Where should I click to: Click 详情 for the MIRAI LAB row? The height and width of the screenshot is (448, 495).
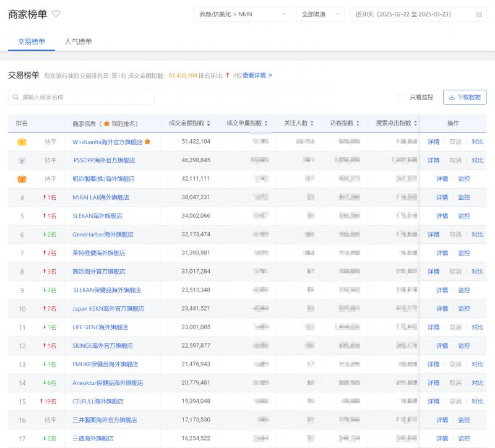442,197
